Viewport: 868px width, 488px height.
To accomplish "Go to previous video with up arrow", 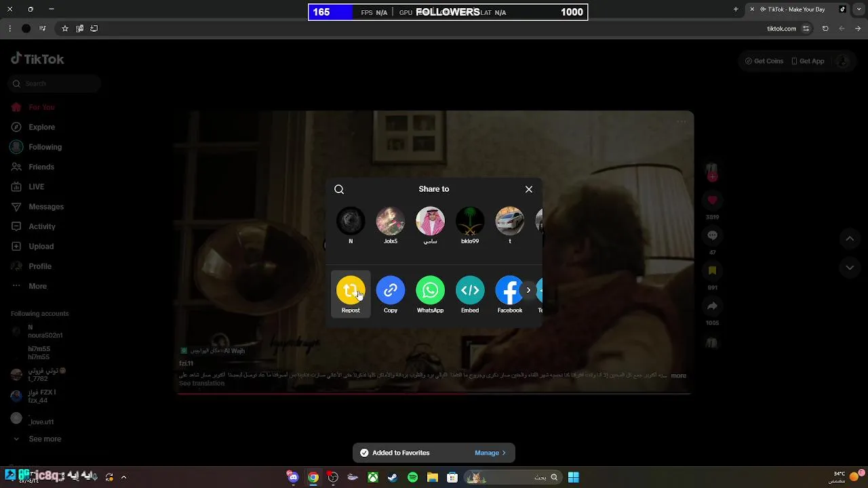I will click(x=850, y=239).
